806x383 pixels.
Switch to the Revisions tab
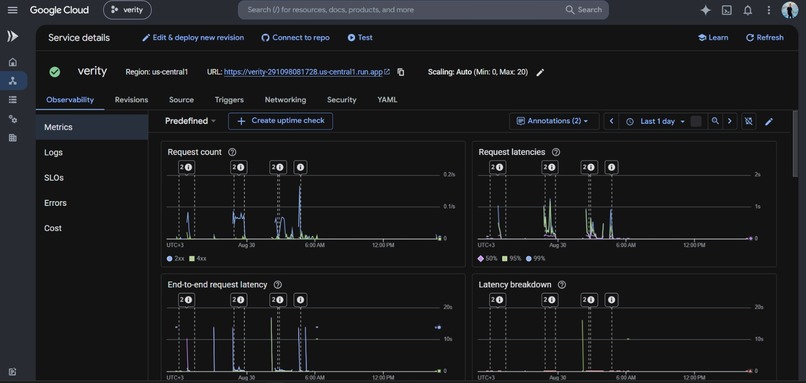click(131, 100)
